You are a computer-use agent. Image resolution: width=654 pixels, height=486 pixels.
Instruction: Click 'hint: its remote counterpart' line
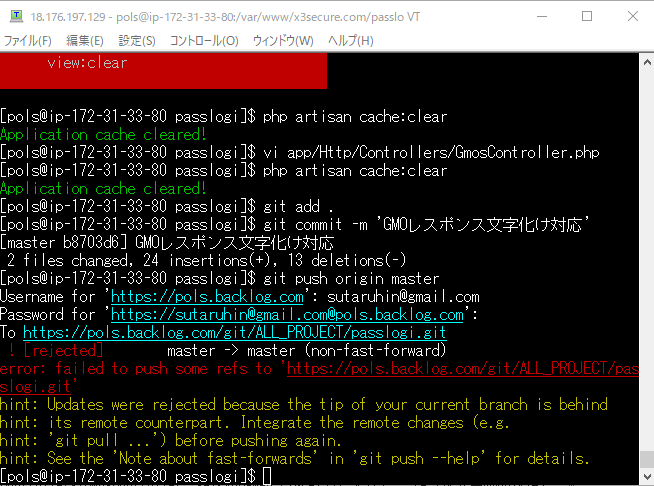(254, 423)
